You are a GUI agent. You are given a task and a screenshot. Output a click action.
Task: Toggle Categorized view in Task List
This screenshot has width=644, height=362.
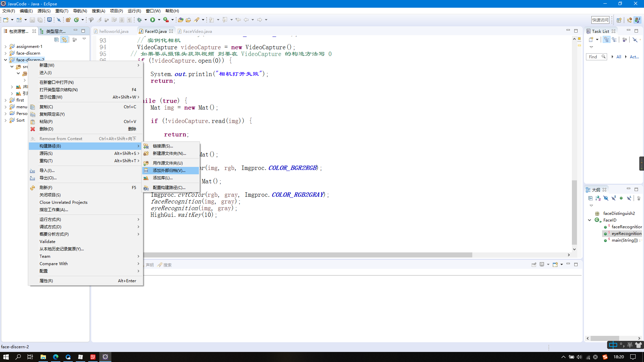click(607, 40)
